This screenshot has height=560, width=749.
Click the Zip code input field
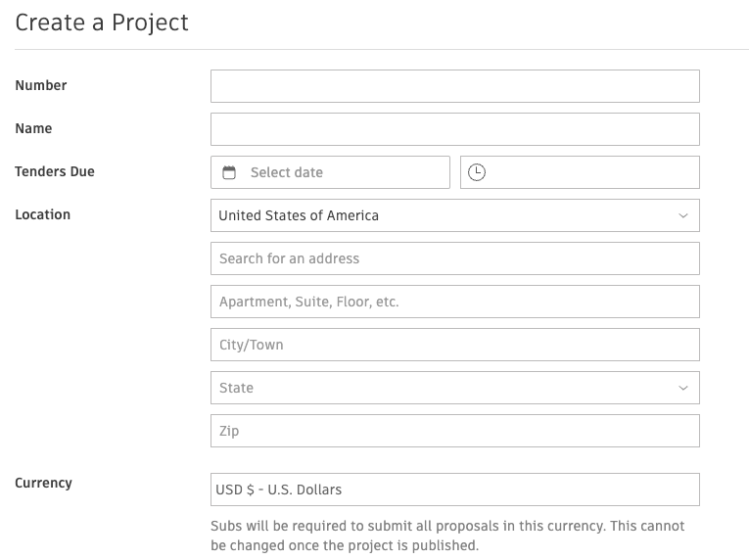point(455,431)
